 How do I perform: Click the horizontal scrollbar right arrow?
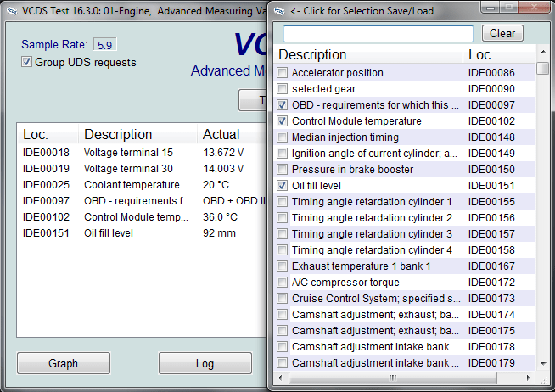tap(529, 378)
